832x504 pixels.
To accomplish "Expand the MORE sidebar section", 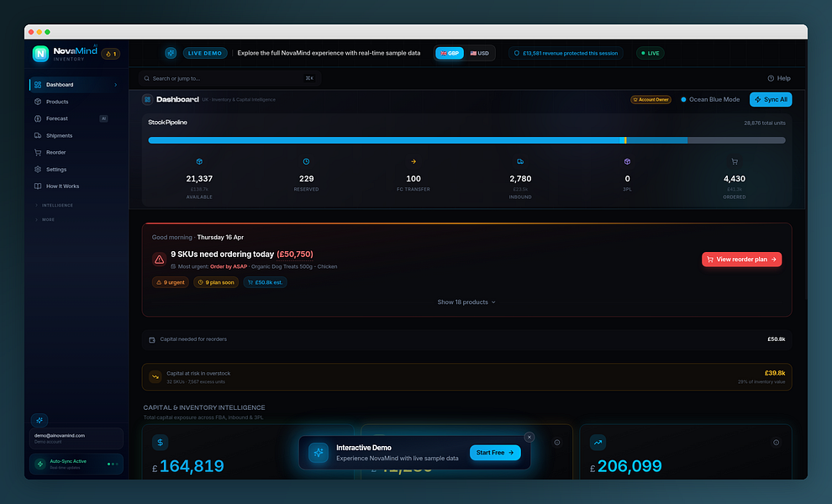I will 45,219.
